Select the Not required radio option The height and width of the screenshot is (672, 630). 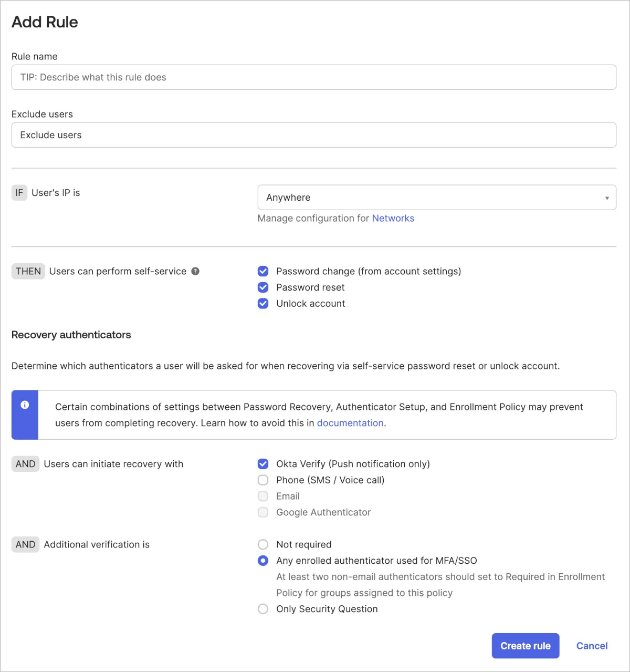[263, 544]
